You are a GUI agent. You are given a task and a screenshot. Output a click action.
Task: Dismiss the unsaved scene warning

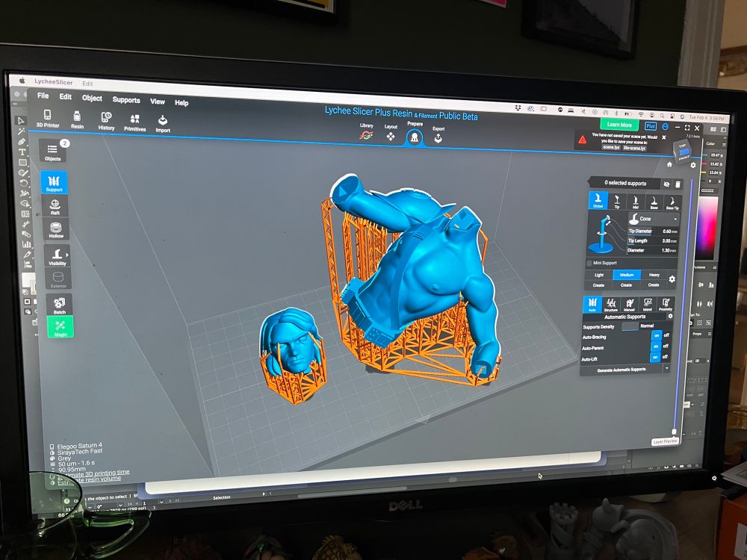point(663,137)
